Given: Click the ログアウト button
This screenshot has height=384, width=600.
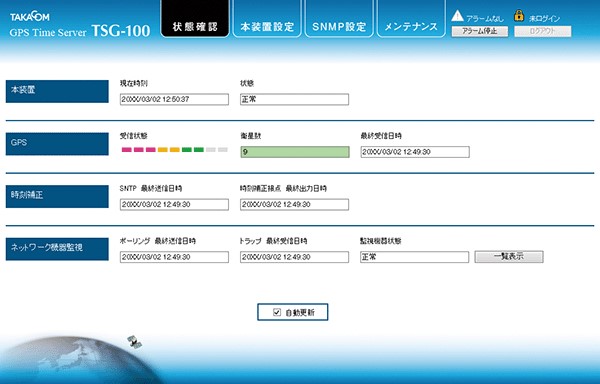Looking at the screenshot, I should [543, 31].
